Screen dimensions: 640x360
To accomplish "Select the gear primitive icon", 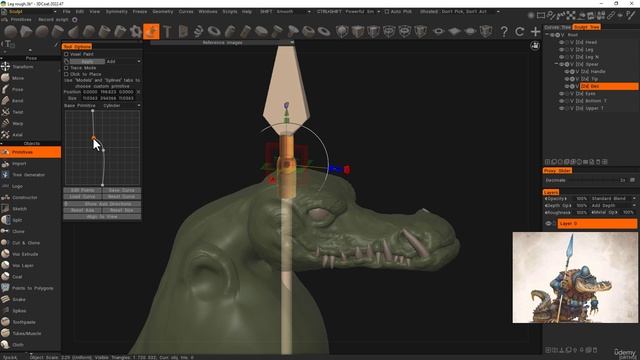I will (x=136, y=31).
